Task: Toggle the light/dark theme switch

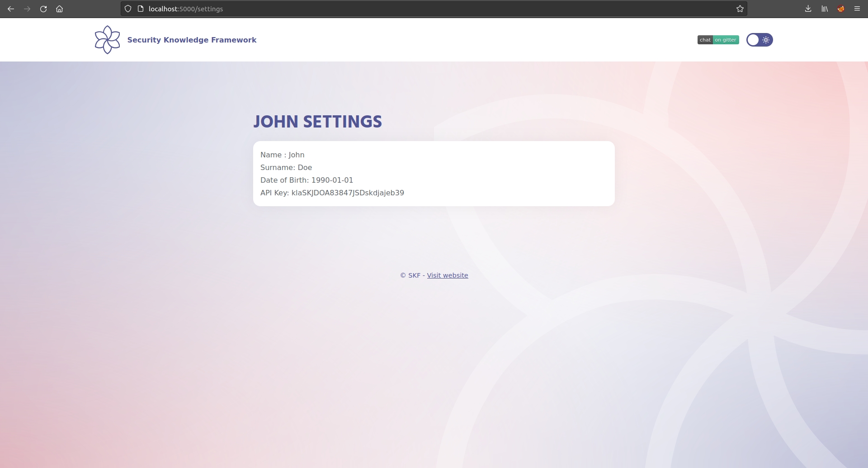Action: pos(759,40)
